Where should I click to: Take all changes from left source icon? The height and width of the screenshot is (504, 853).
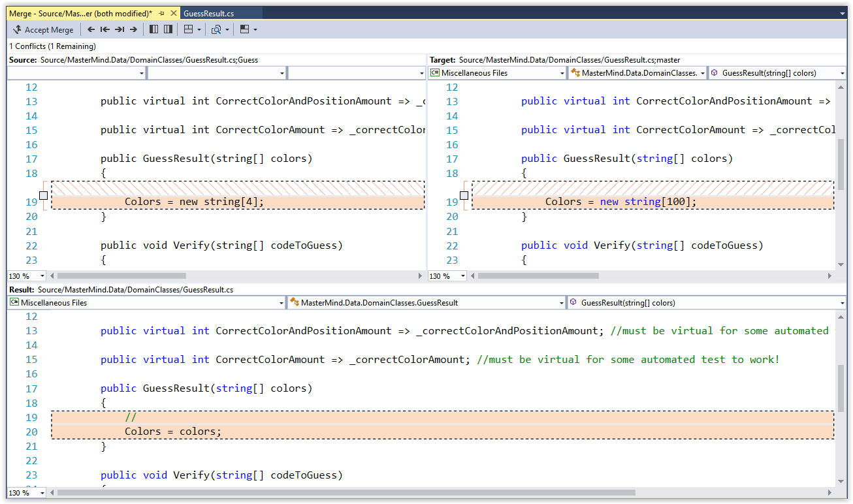pyautogui.click(x=154, y=29)
